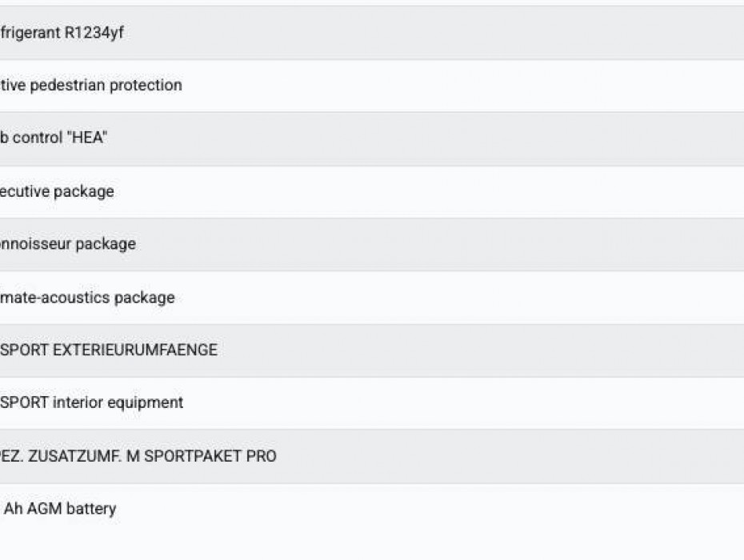This screenshot has width=744, height=560.
Task: Click the word "battery"
Action: [91, 510]
